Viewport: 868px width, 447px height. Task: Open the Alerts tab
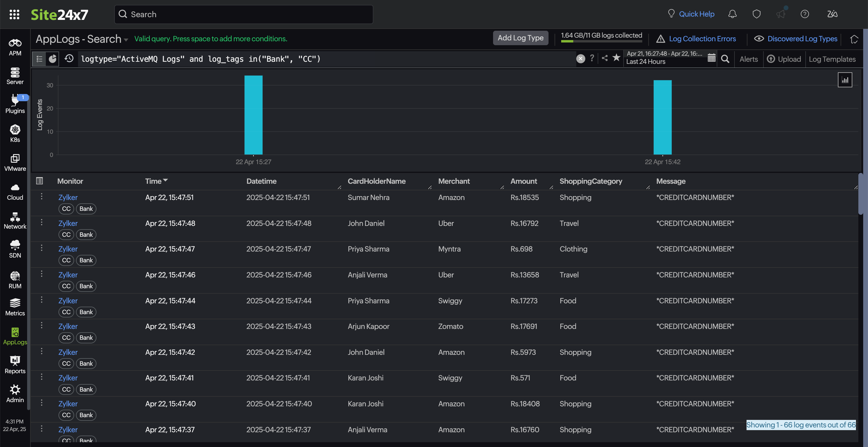point(748,59)
